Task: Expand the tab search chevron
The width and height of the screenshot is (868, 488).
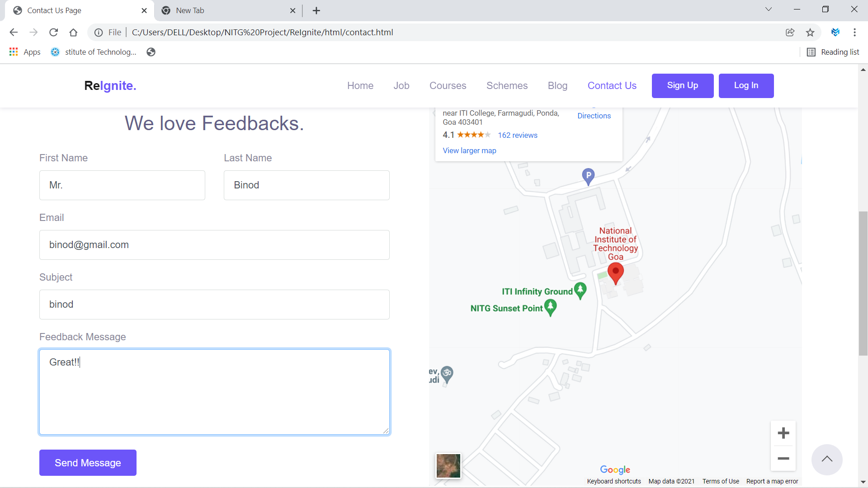Action: coord(768,9)
